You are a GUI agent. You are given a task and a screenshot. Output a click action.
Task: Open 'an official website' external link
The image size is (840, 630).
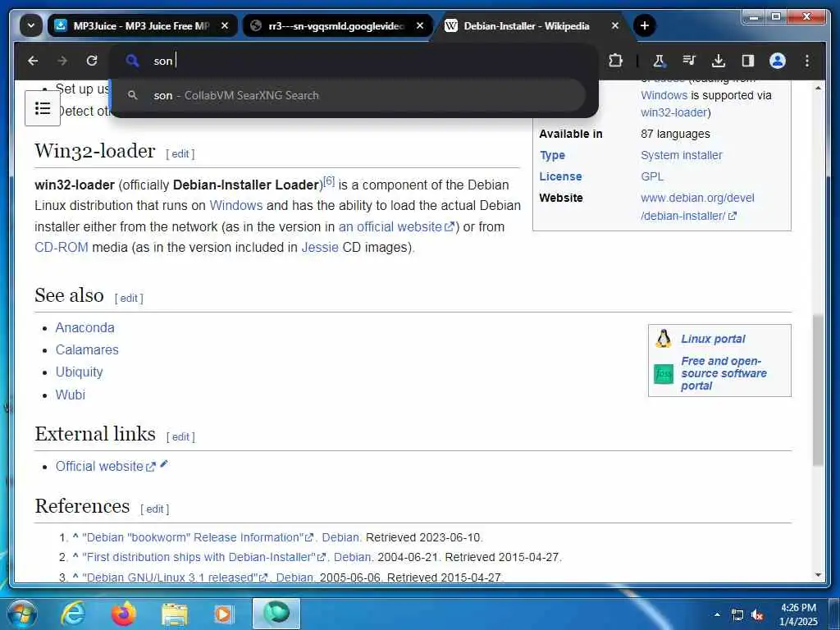coord(396,226)
